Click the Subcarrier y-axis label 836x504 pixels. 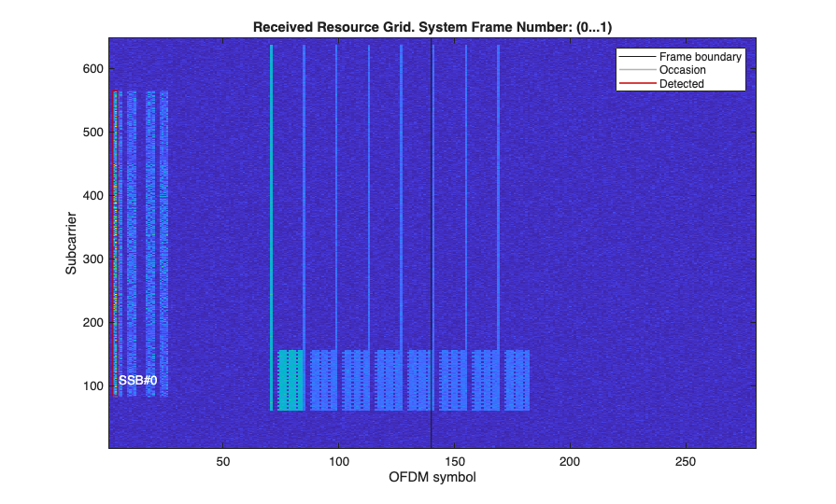click(x=71, y=244)
